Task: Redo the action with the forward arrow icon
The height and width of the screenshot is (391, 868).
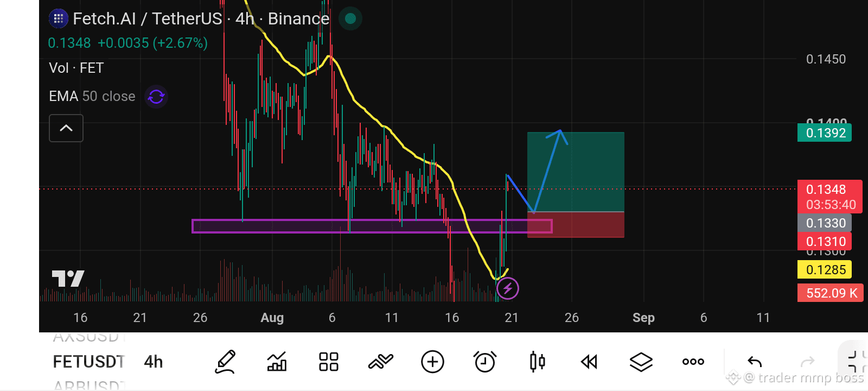Action: [808, 362]
